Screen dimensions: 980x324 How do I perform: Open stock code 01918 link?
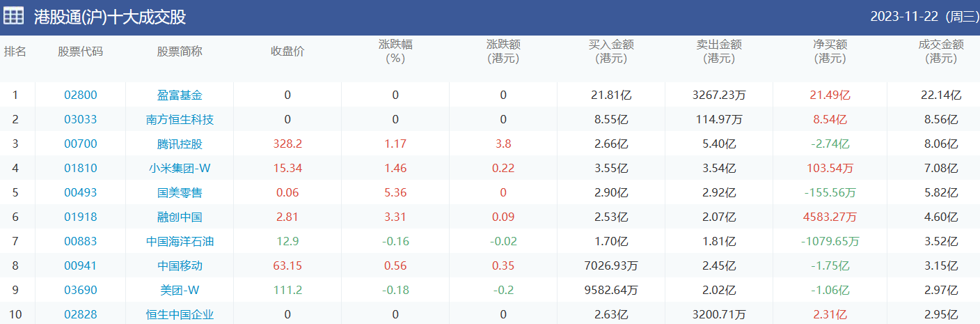[81, 217]
